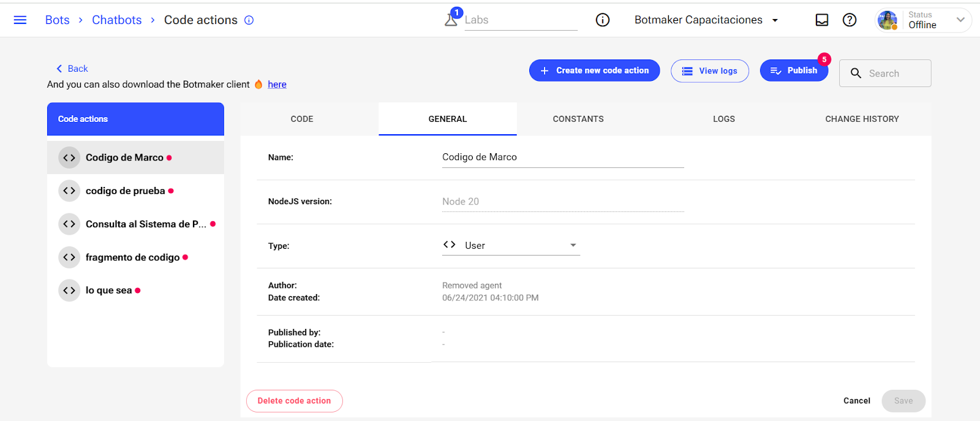Click the back chevron arrow icon
Screen dimensions: 980x421
pos(59,69)
